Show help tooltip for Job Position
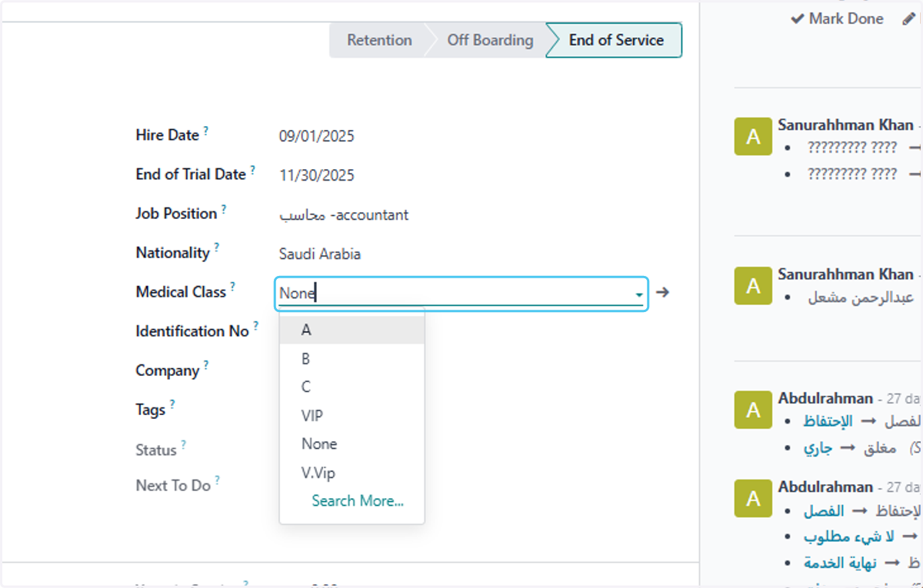 click(224, 209)
